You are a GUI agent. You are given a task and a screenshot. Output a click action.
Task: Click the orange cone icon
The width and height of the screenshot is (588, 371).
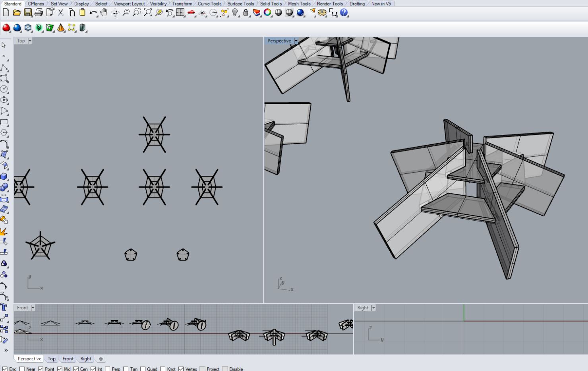coord(61,28)
